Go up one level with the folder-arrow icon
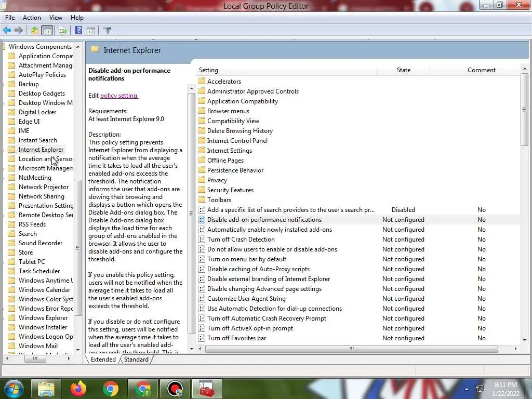 tap(34, 31)
